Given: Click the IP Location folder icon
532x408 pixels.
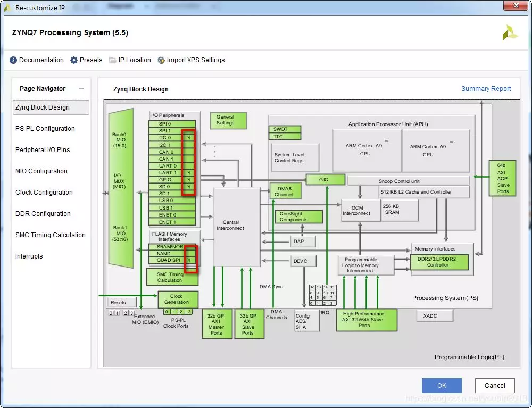Looking at the screenshot, I should pos(113,60).
